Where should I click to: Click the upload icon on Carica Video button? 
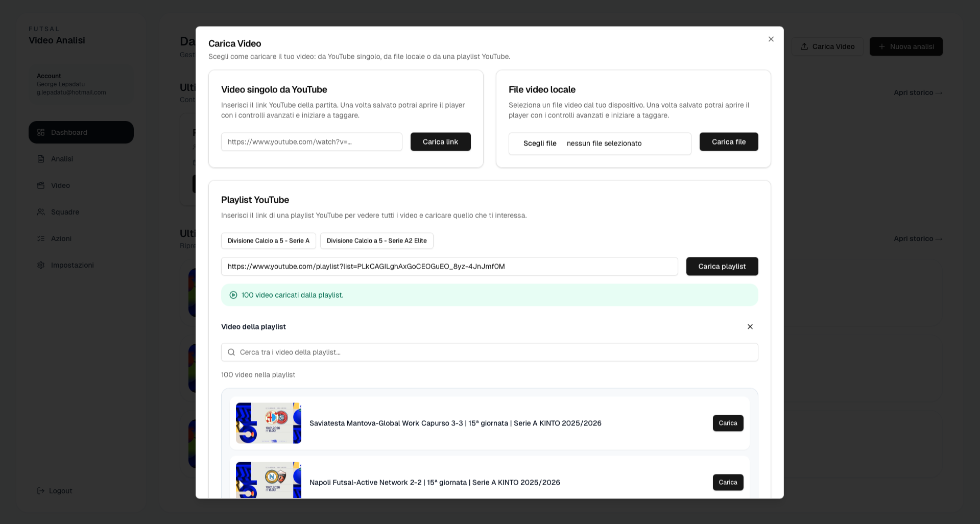point(804,46)
